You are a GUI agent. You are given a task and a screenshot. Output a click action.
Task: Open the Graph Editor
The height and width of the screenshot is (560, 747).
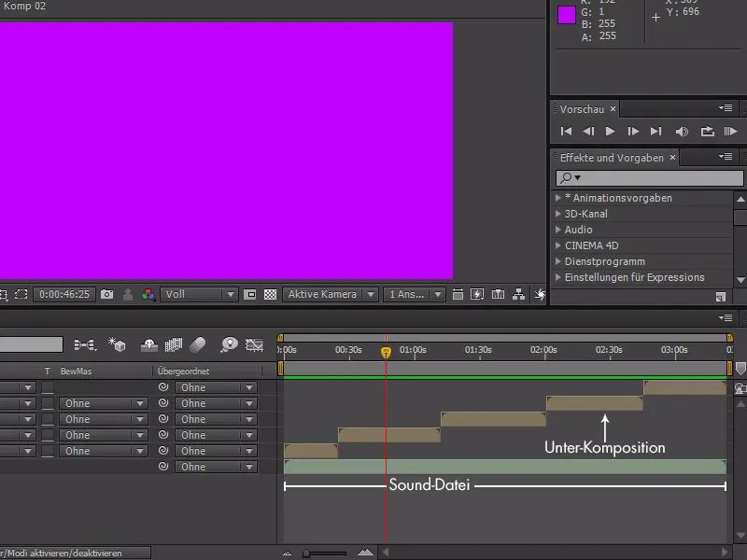pyautogui.click(x=255, y=343)
